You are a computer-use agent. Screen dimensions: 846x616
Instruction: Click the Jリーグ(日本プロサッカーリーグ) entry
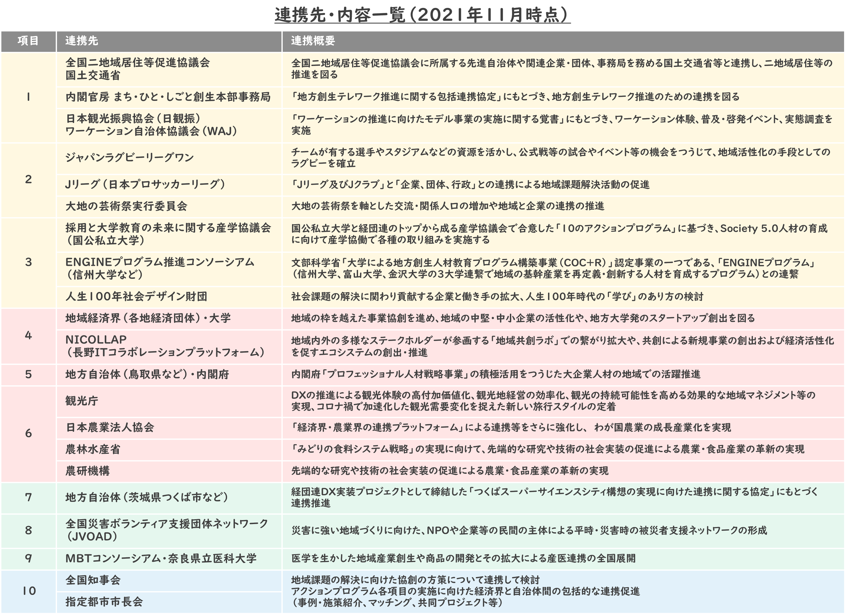(145, 184)
